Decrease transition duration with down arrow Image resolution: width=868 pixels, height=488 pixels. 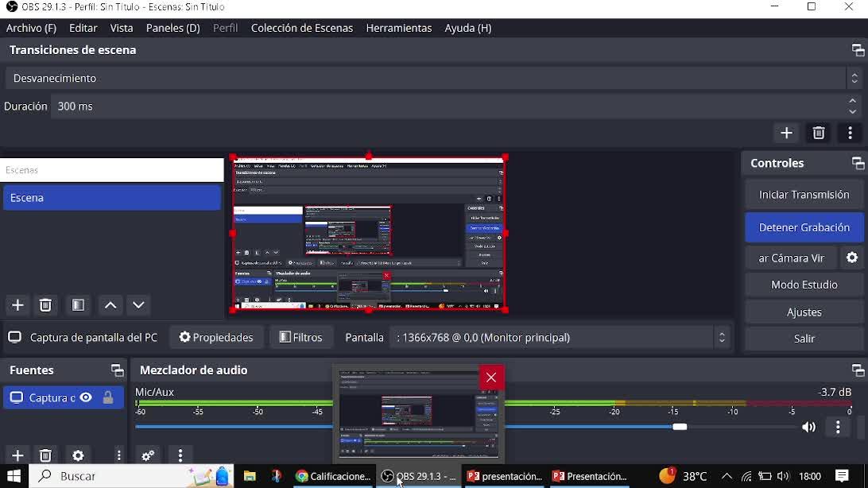click(852, 111)
